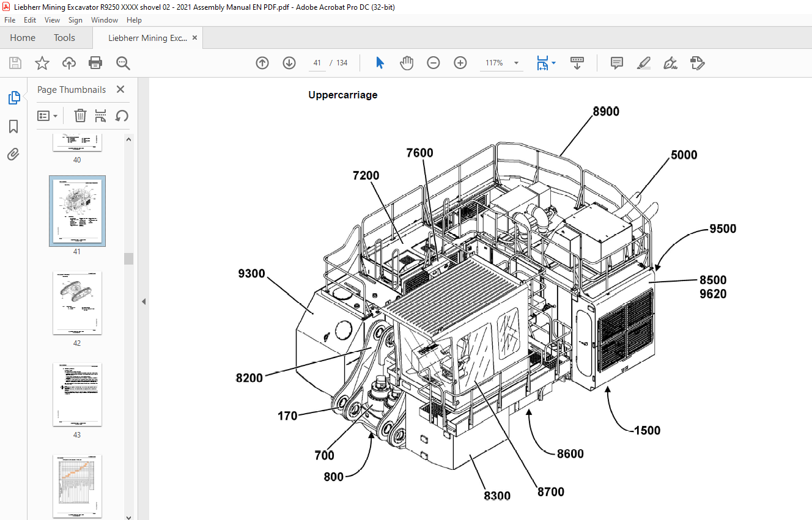Bookmark this file with the star icon
The width and height of the screenshot is (812, 520).
(x=42, y=63)
